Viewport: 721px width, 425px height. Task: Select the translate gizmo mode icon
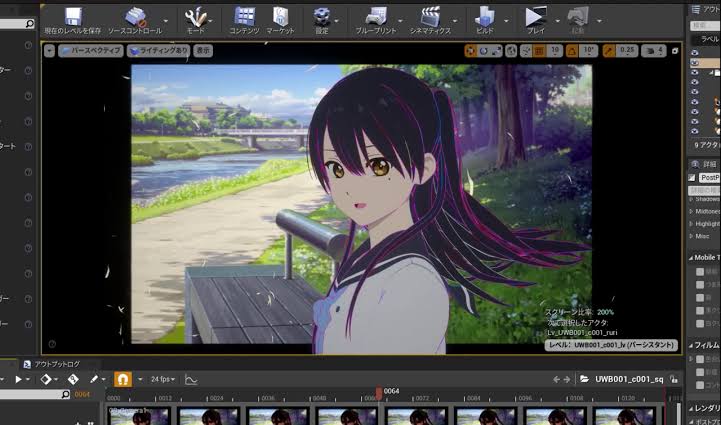(470, 51)
